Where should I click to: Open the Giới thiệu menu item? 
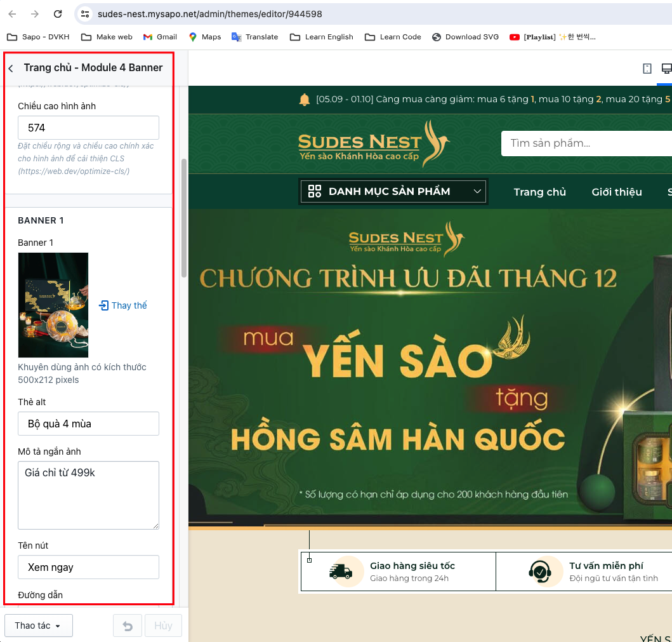[x=617, y=192]
